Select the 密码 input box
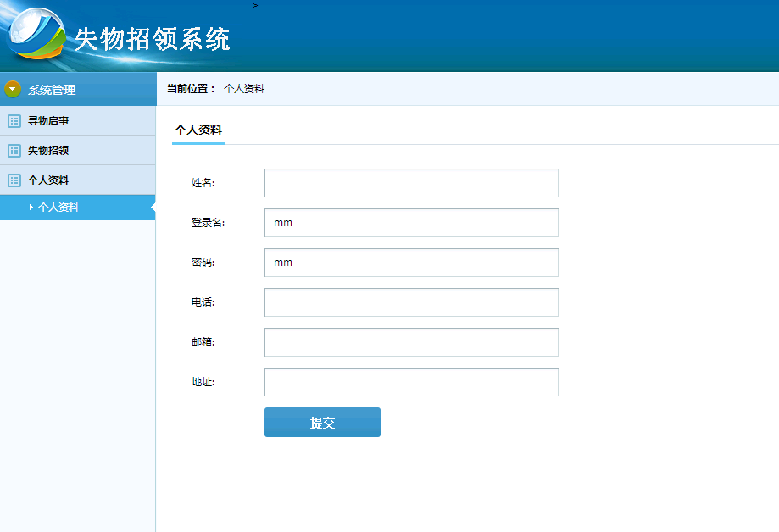This screenshot has width=779, height=532. pos(411,263)
